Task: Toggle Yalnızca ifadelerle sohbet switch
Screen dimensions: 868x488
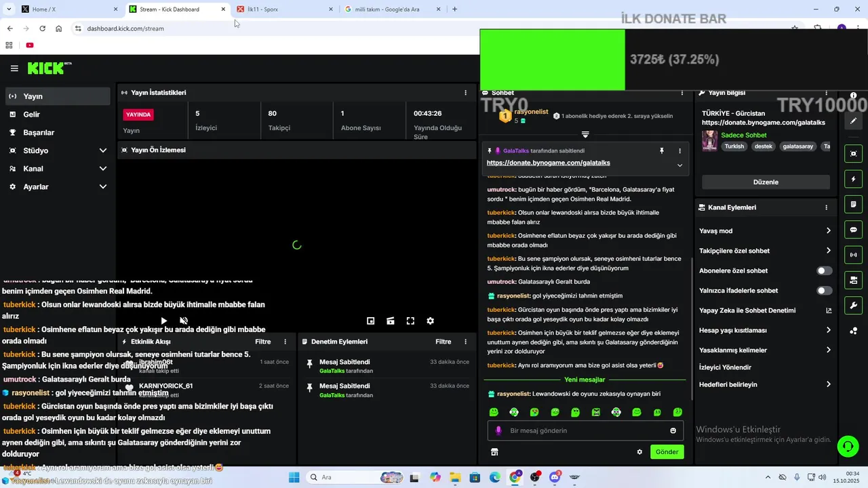Action: (x=824, y=290)
